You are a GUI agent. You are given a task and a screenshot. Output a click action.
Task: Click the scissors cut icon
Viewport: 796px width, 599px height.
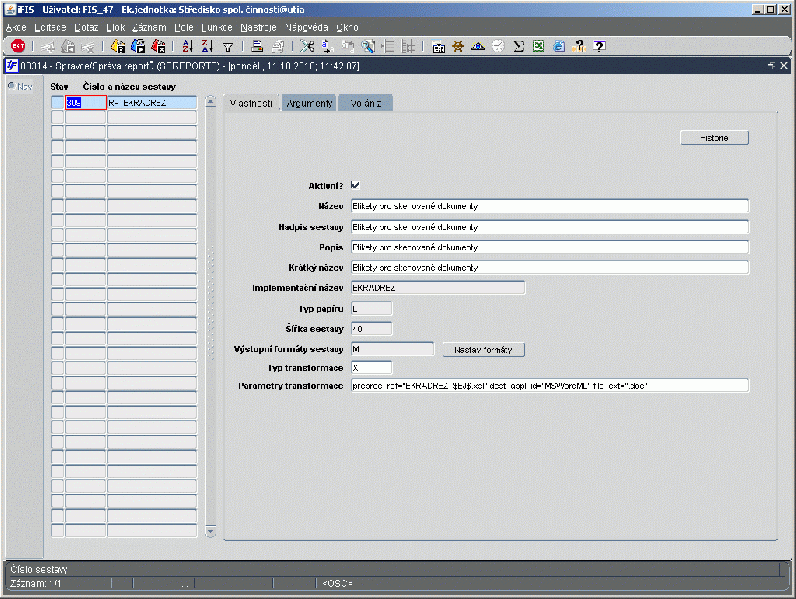pyautogui.click(x=307, y=46)
